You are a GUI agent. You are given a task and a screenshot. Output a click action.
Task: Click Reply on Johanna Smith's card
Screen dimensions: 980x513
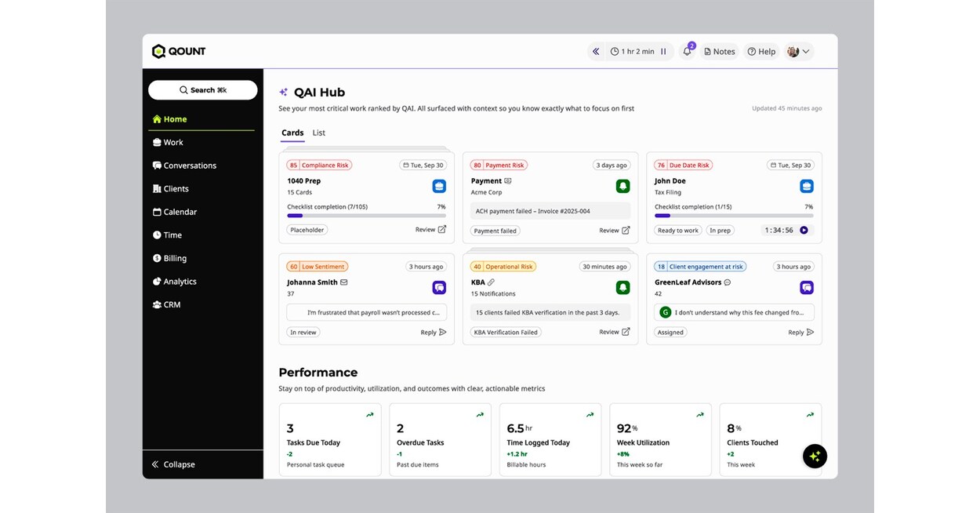pos(431,332)
